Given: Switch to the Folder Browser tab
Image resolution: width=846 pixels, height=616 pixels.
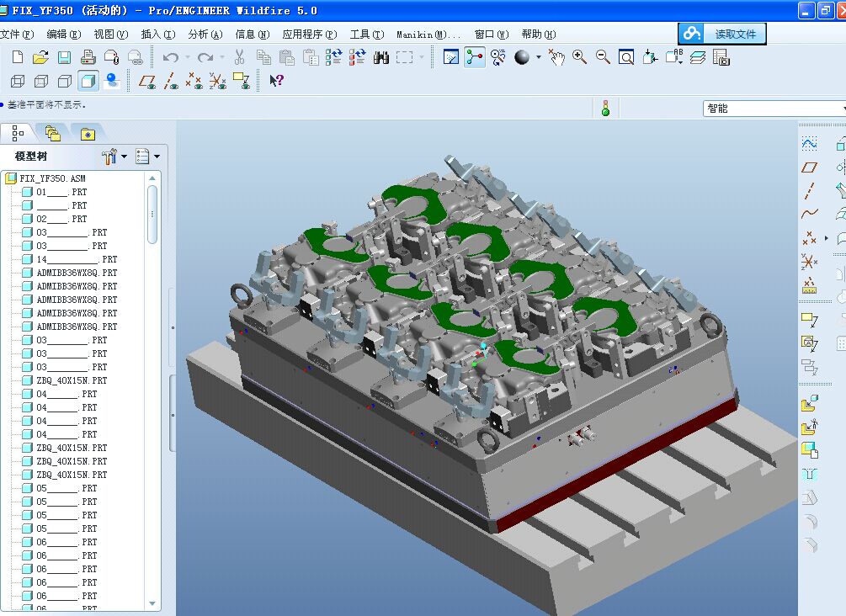Looking at the screenshot, I should click(x=52, y=133).
